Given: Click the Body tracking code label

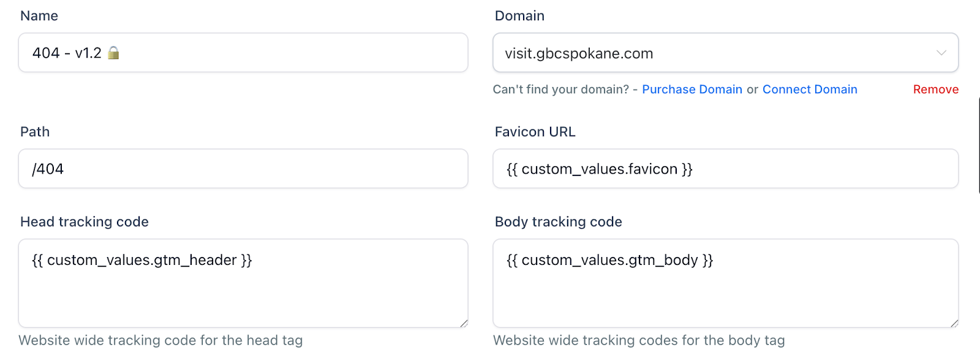Looking at the screenshot, I should pyautogui.click(x=558, y=222).
